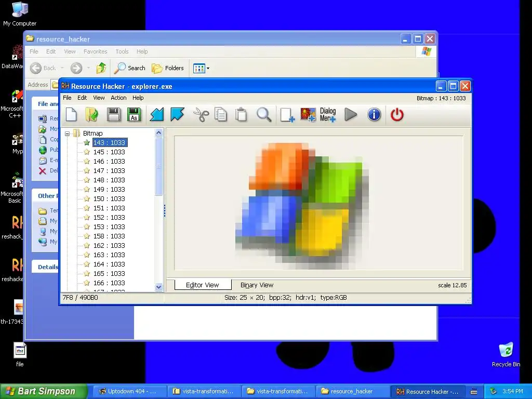Click the blue up-left arrow export icon
The image size is (532, 399).
pyautogui.click(x=178, y=114)
